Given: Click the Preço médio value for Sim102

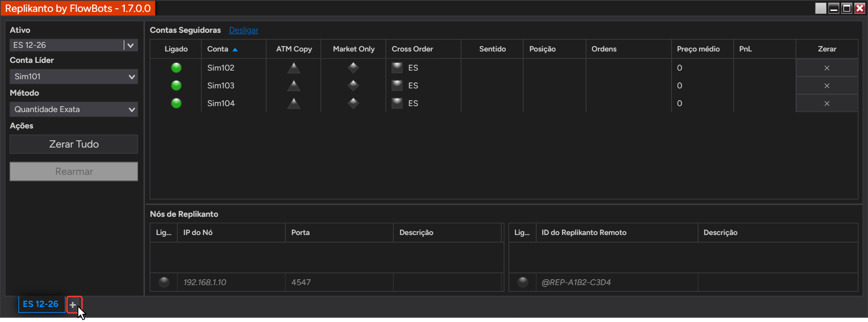Looking at the screenshot, I should 679,68.
